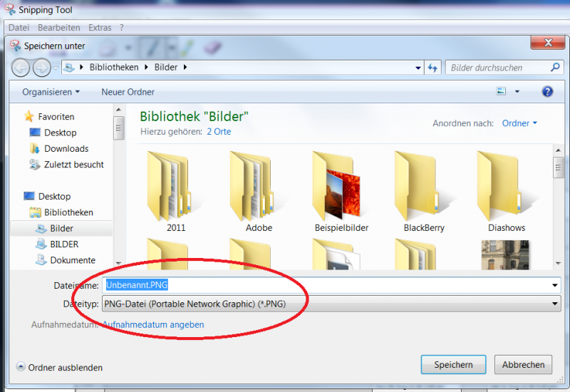Click the Beispielbilder folder icon
570x392 pixels.
336,186
